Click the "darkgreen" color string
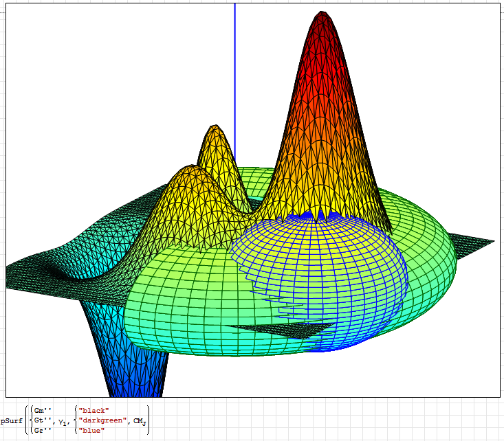Image resolution: width=504 pixels, height=441 pixels. (102, 420)
